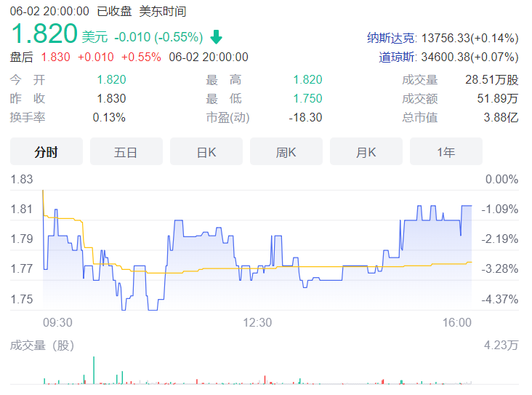Image resolution: width=532 pixels, height=395 pixels.
Task: Open the 日K daily candlestick tab
Action: coord(206,151)
